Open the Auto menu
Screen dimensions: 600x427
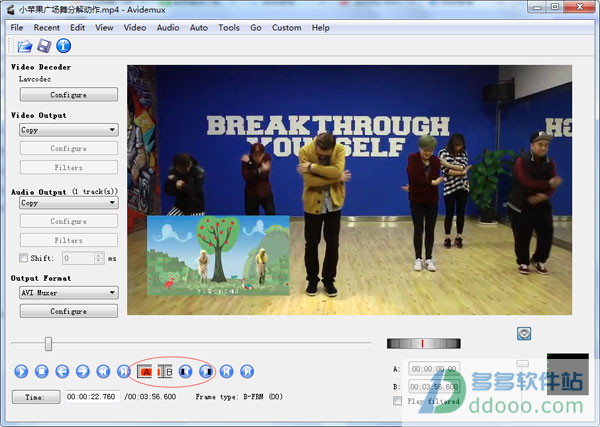tap(199, 28)
